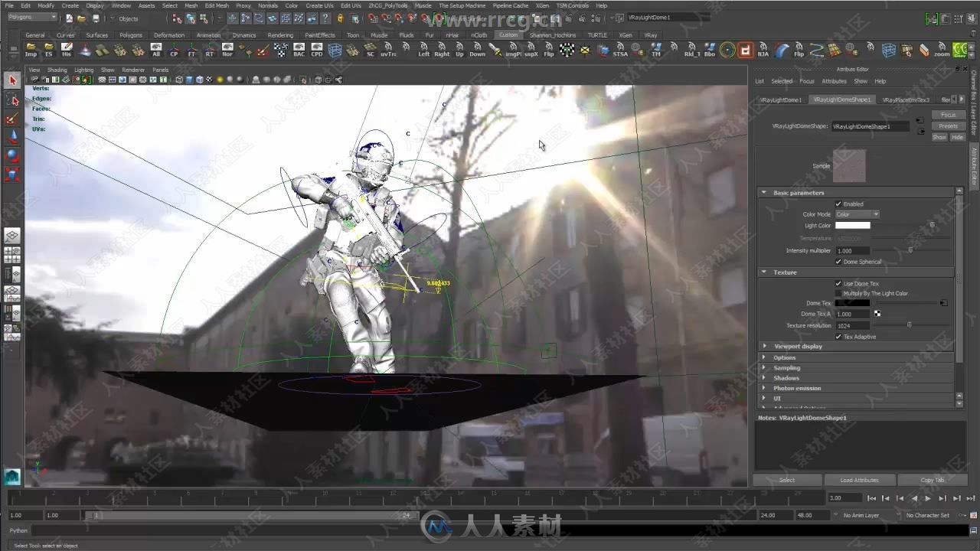The image size is (980, 551).
Task: Click the play forward button
Action: coord(928,498)
